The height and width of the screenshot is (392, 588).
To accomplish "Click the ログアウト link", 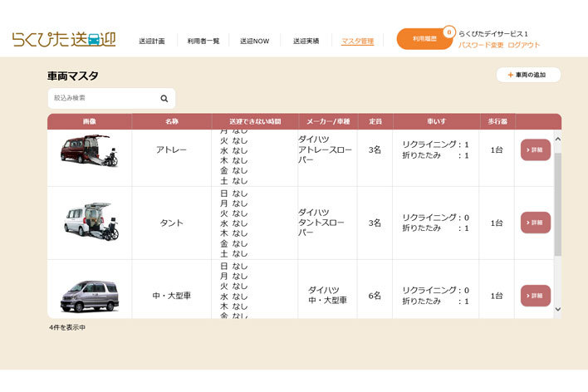I will pos(524,45).
